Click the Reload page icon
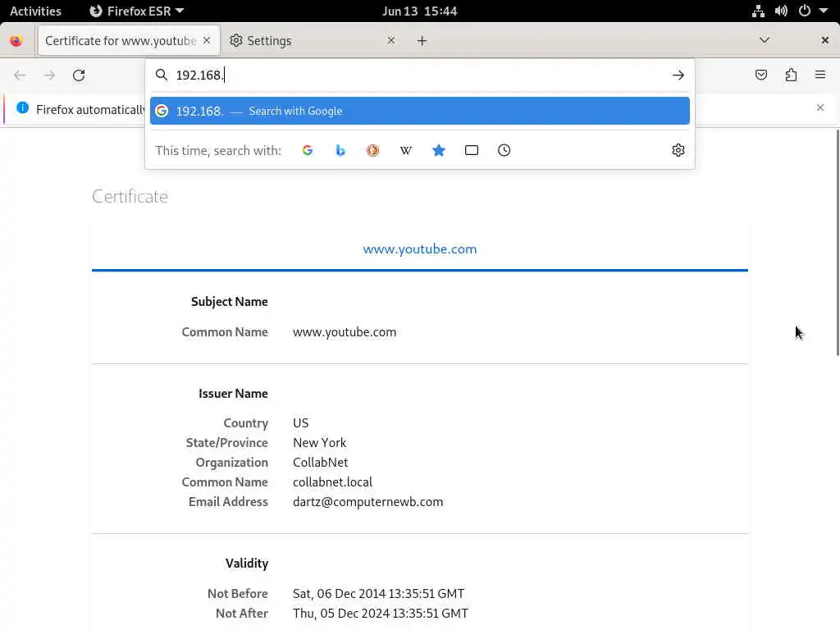Image resolution: width=840 pixels, height=630 pixels. [79, 75]
